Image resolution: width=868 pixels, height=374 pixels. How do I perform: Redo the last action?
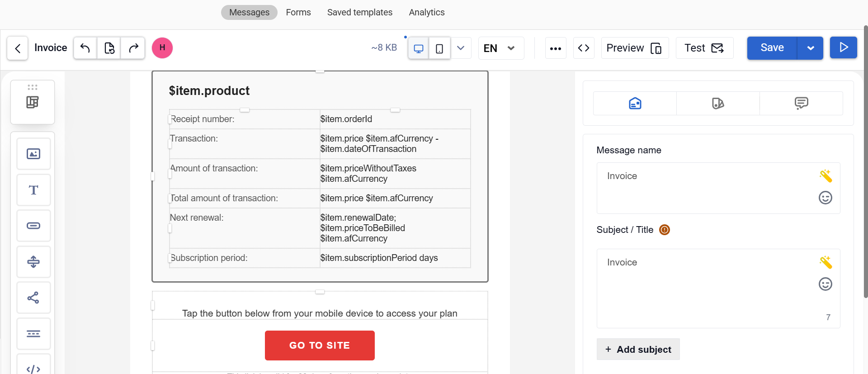133,48
